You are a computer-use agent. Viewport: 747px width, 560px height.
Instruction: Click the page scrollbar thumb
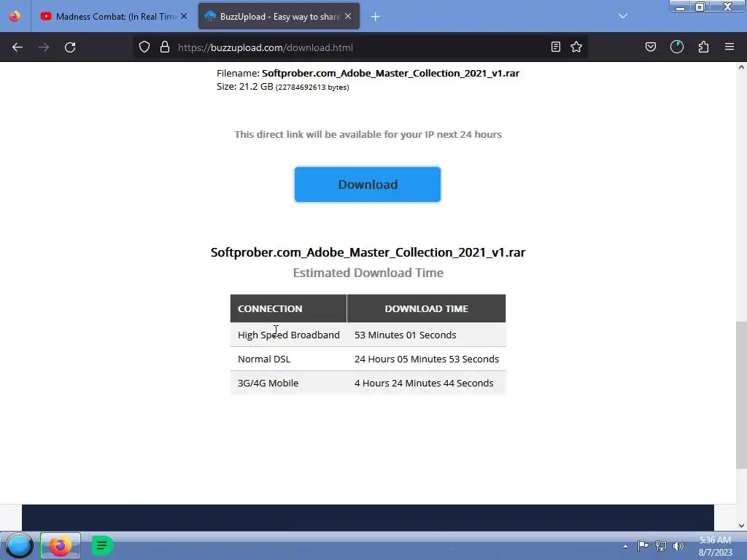pyautogui.click(x=741, y=395)
